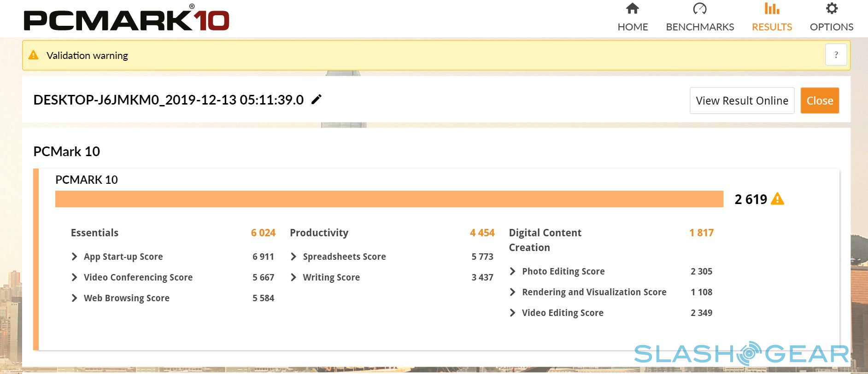Expand Rendering and Visualization Score

[512, 292]
